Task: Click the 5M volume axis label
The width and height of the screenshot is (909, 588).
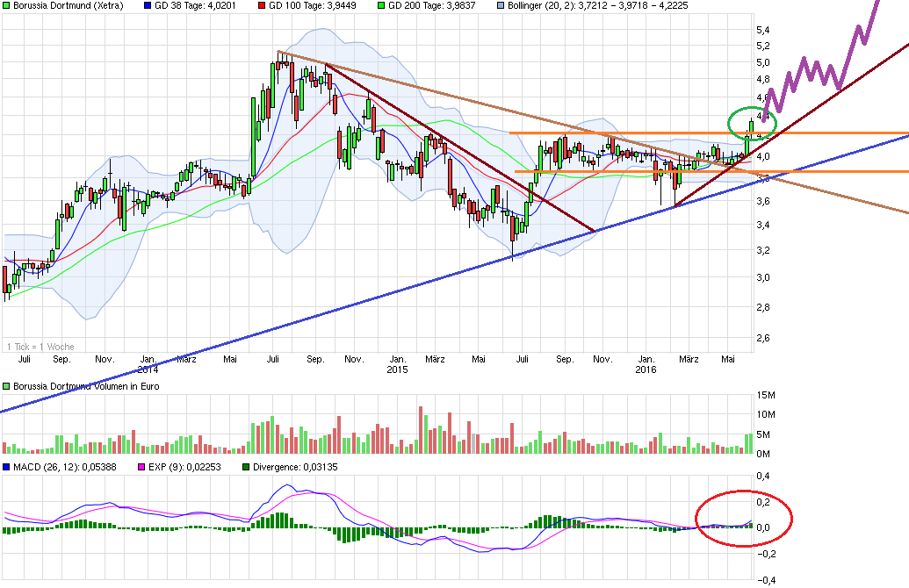Action: (x=763, y=434)
